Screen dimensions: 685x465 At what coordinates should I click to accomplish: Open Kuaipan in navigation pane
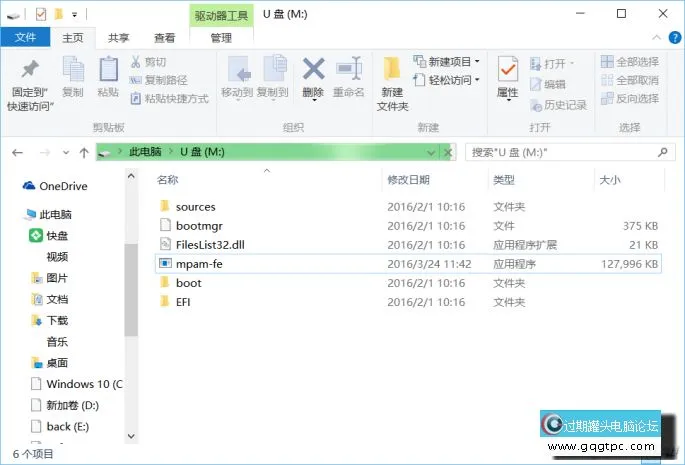[49, 236]
